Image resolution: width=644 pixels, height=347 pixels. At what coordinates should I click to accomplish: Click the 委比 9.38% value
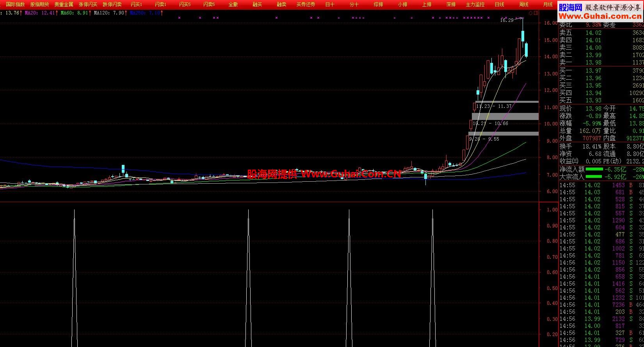pyautogui.click(x=593, y=25)
